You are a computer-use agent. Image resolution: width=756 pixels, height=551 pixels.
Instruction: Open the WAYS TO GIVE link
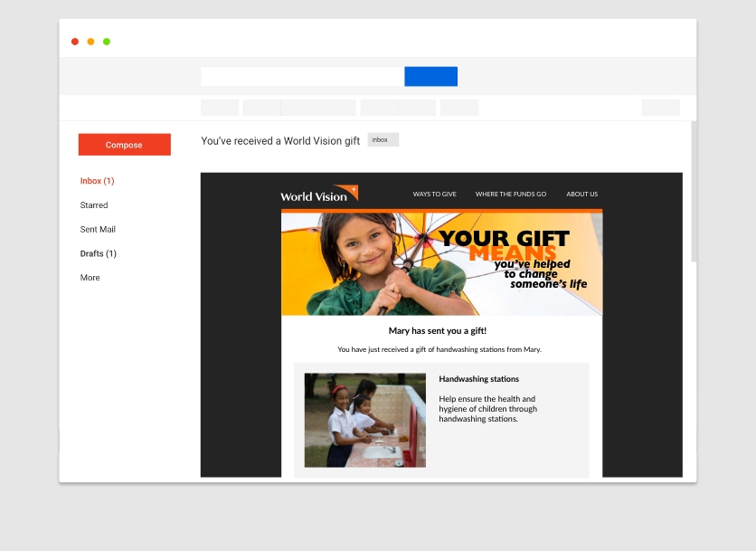pos(434,194)
